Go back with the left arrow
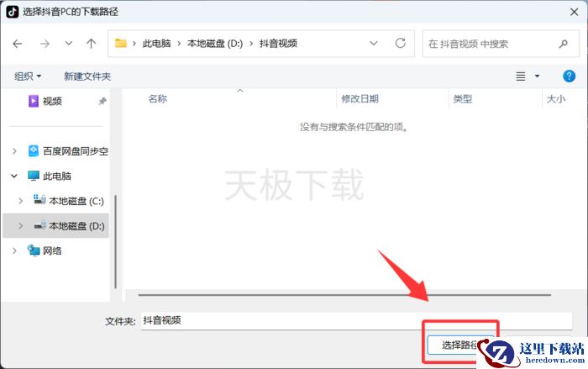This screenshot has height=369, width=588. 18,44
